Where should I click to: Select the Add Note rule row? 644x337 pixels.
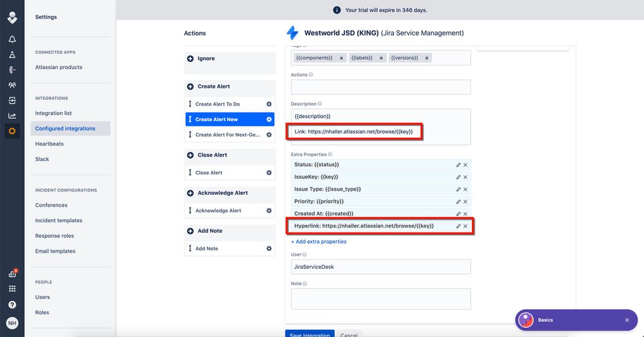pyautogui.click(x=230, y=249)
